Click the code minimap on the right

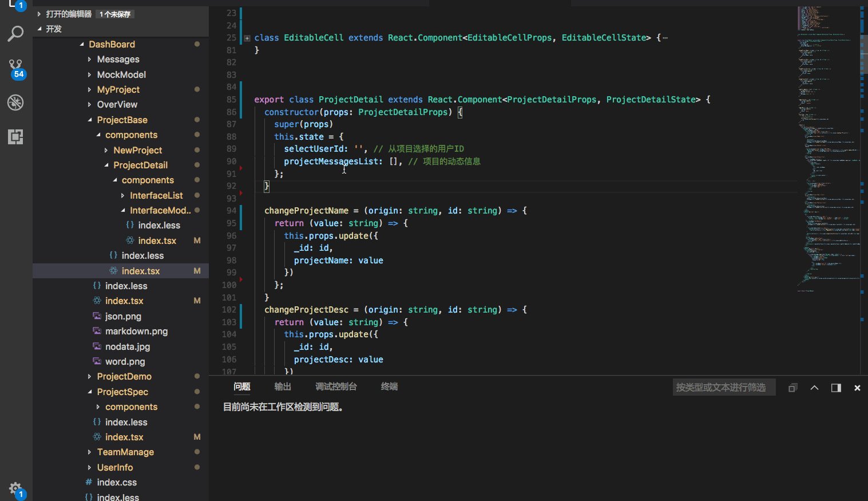click(x=828, y=149)
